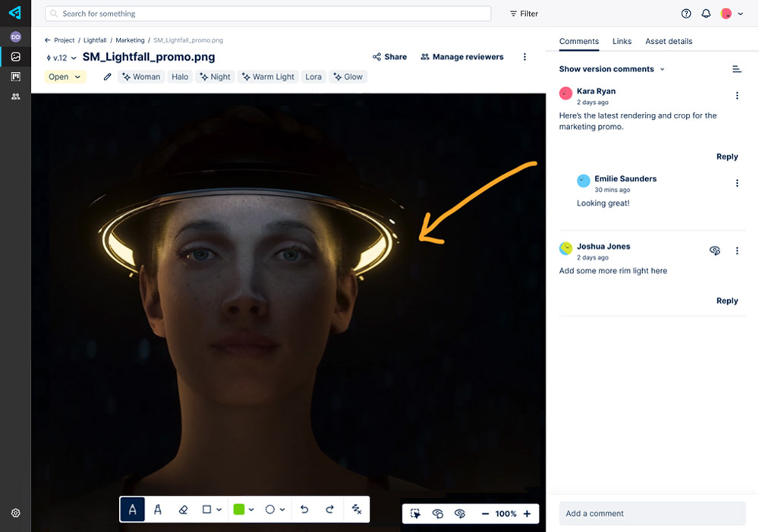
Task: Click the Manage reviewers button
Action: click(x=461, y=57)
